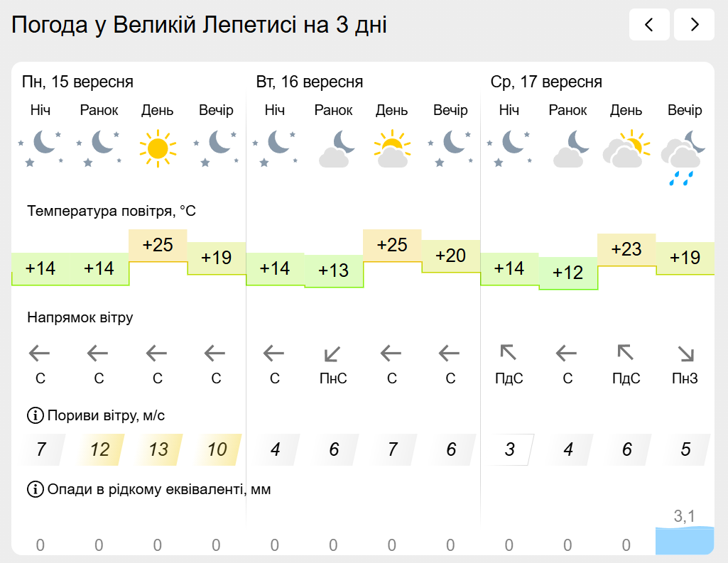The width and height of the screenshot is (728, 563).
Task: Click Tuesday morning ПнС wind arrow
Action: pyautogui.click(x=332, y=354)
